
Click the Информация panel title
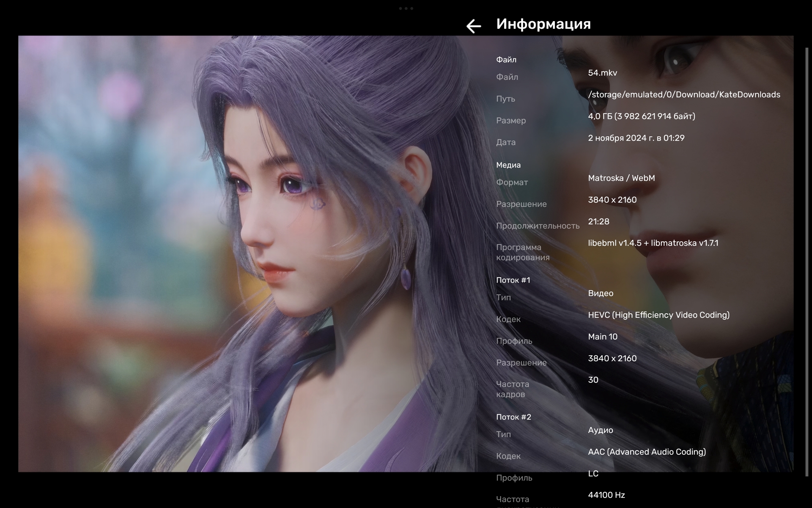tap(543, 24)
